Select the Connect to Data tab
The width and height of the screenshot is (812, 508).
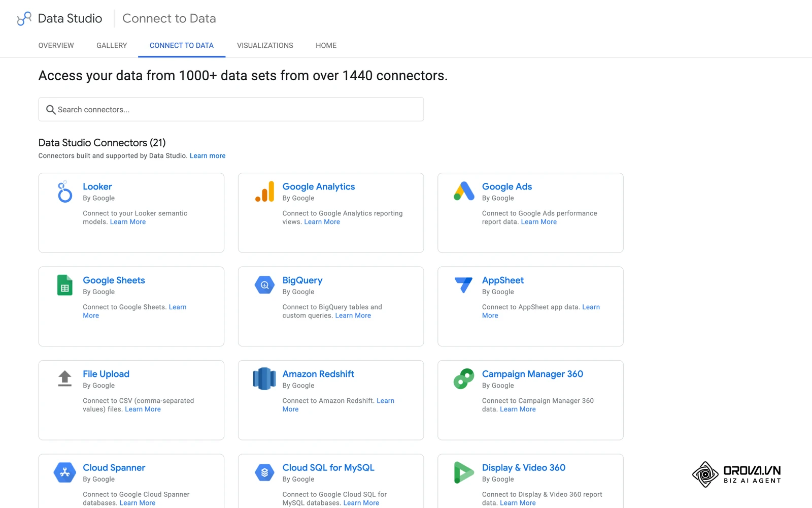[182, 46]
